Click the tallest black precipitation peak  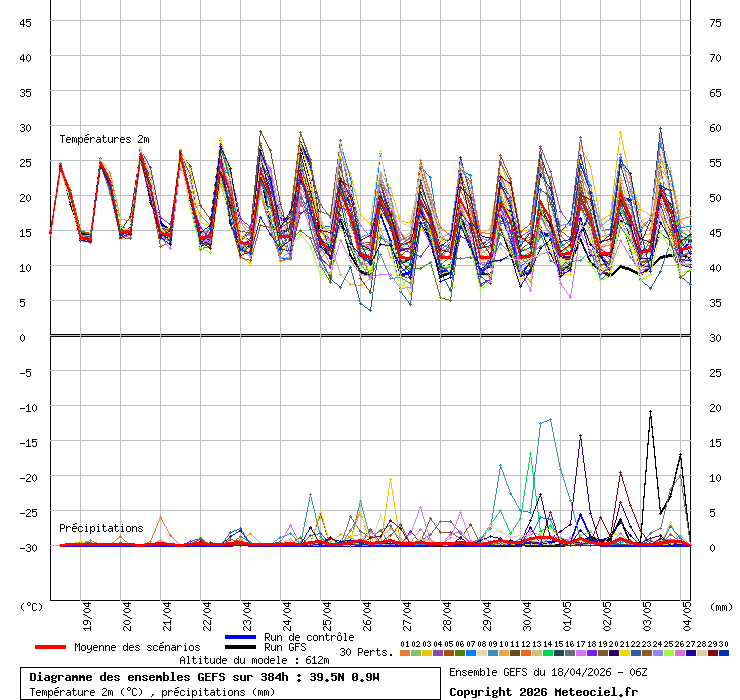click(651, 412)
